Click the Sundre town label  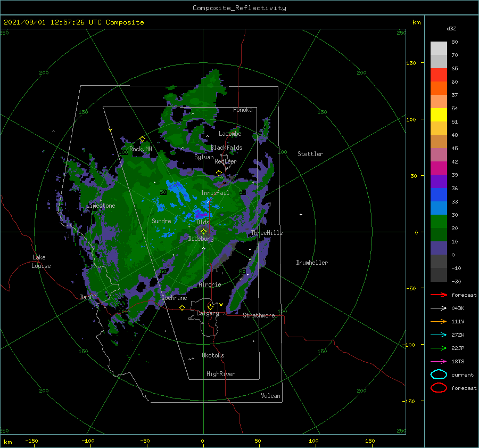[161, 221]
